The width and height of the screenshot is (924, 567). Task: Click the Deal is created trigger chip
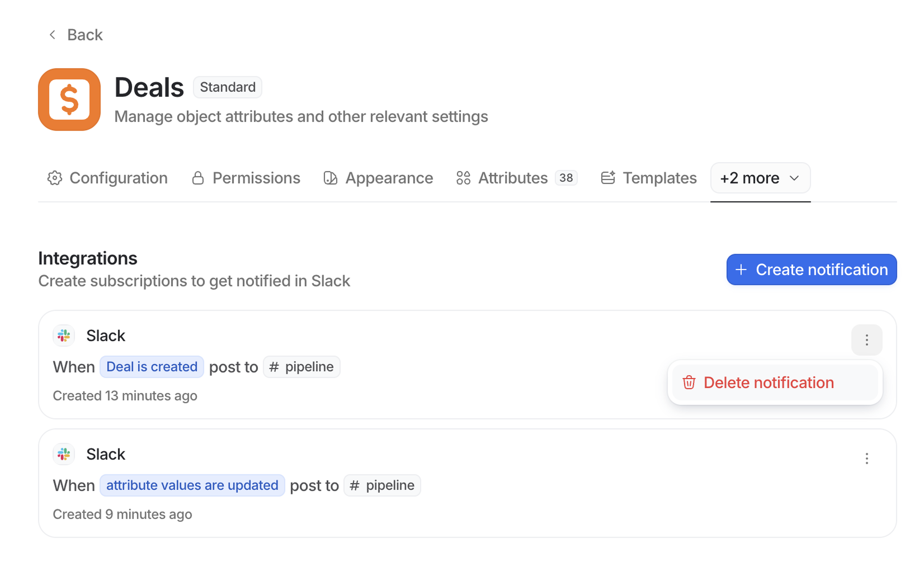152,367
